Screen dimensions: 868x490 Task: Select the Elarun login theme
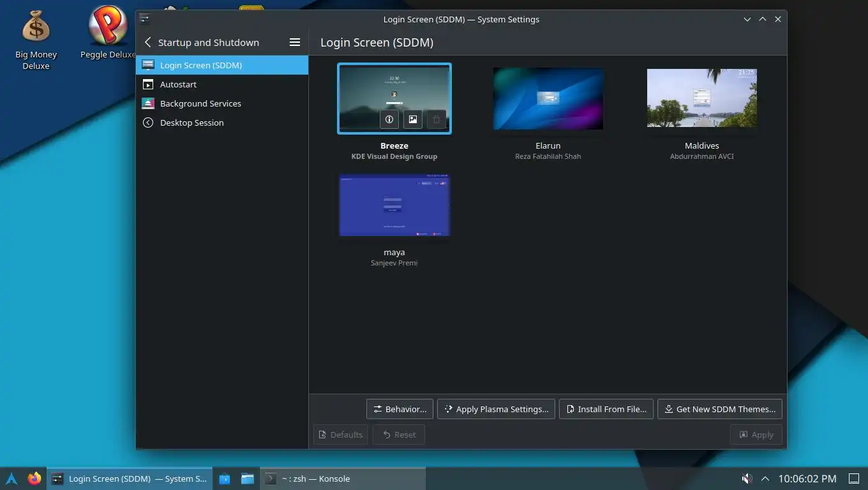click(548, 99)
